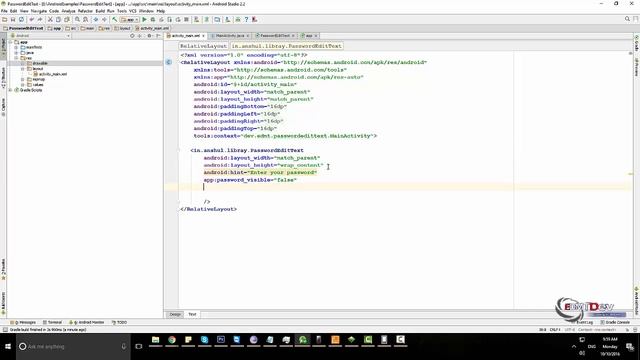Open the run configuration app dropdown

tap(130, 19)
